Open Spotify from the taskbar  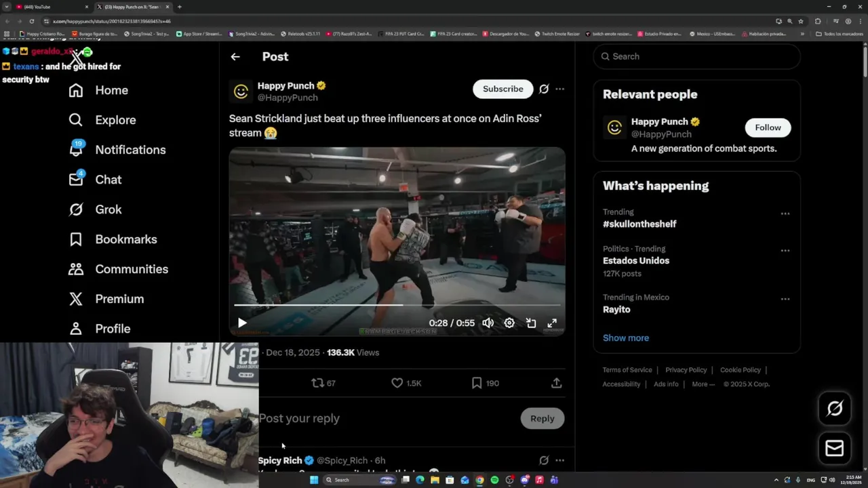point(494,480)
